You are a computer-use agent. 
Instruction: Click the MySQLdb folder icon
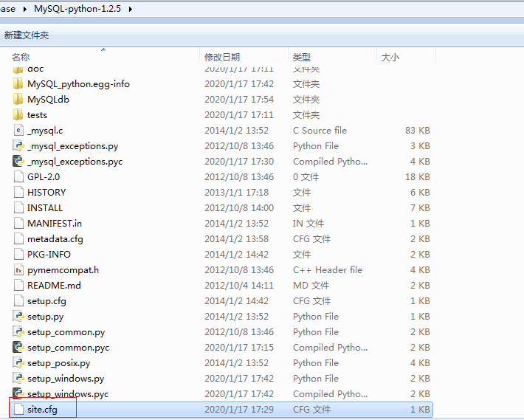coord(18,99)
